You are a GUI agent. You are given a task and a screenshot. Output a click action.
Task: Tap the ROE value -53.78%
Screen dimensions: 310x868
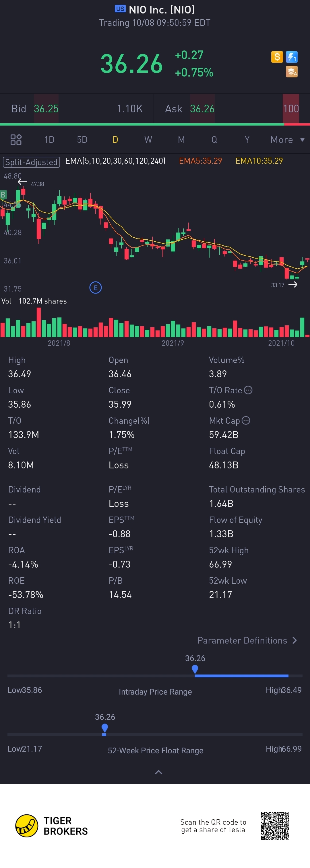tap(26, 595)
